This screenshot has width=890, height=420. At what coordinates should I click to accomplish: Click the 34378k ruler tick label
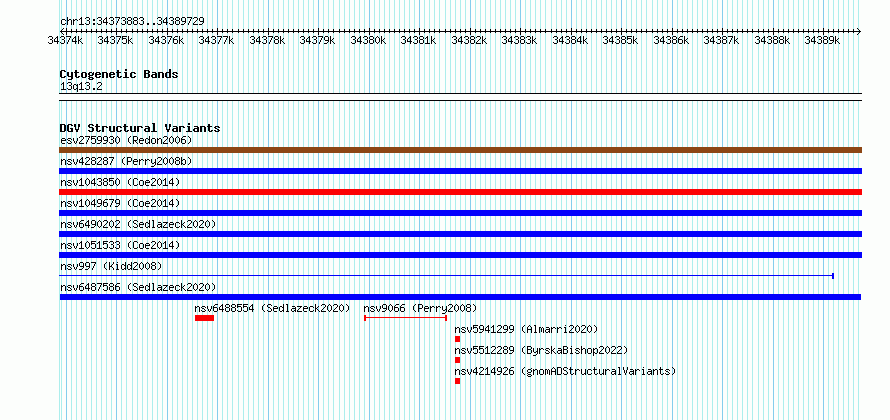click(x=267, y=40)
